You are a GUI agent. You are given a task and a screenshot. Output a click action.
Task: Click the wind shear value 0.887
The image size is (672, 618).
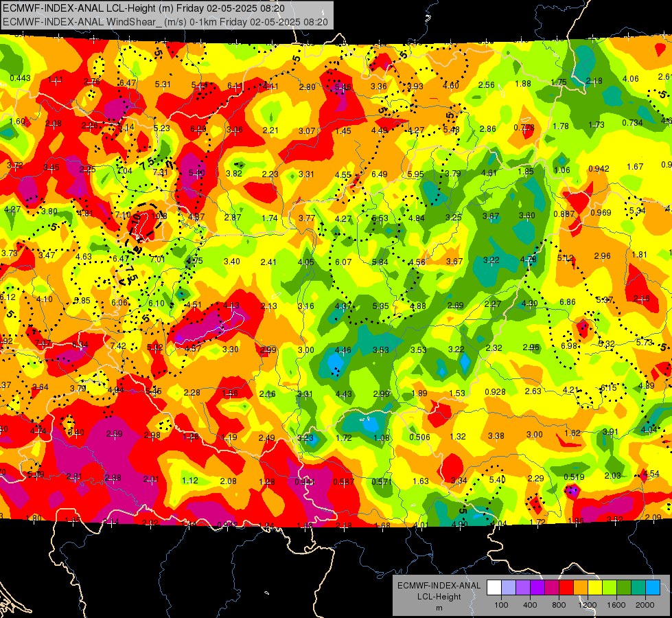click(564, 214)
